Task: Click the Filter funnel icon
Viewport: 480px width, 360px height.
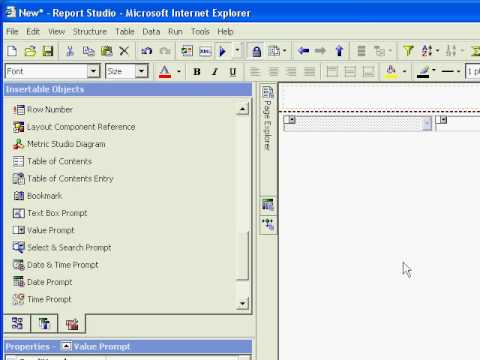Action: point(408,51)
